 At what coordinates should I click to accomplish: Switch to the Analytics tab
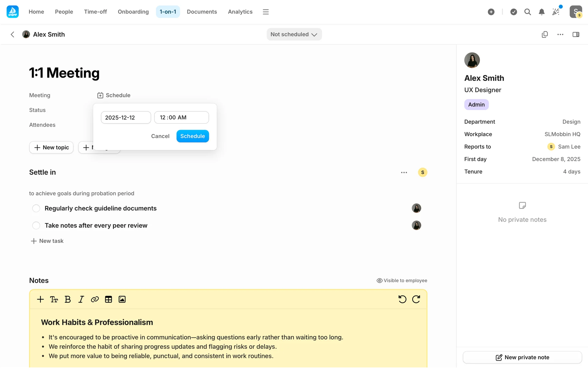(240, 12)
